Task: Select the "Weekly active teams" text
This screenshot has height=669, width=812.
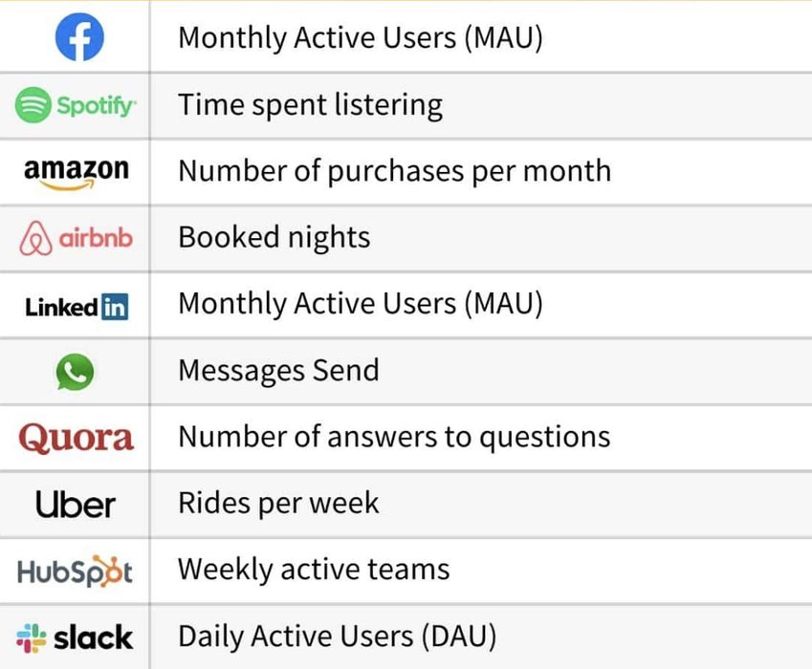Action: tap(314, 570)
